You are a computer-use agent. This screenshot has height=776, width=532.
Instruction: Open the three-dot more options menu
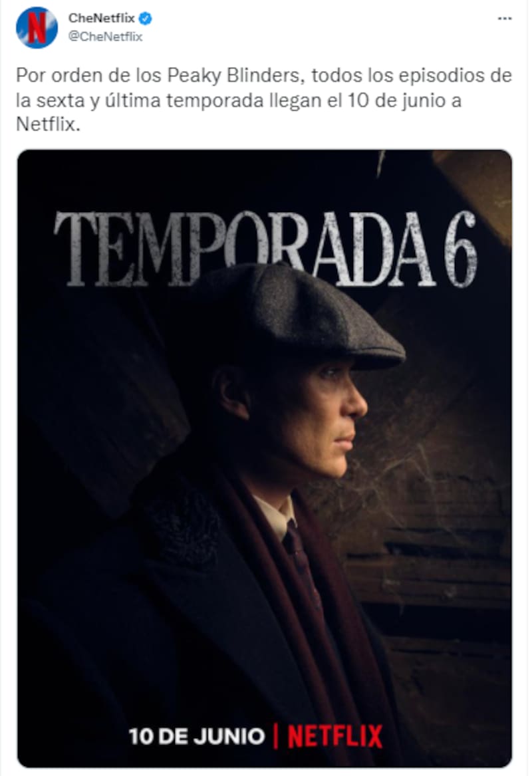point(504,19)
